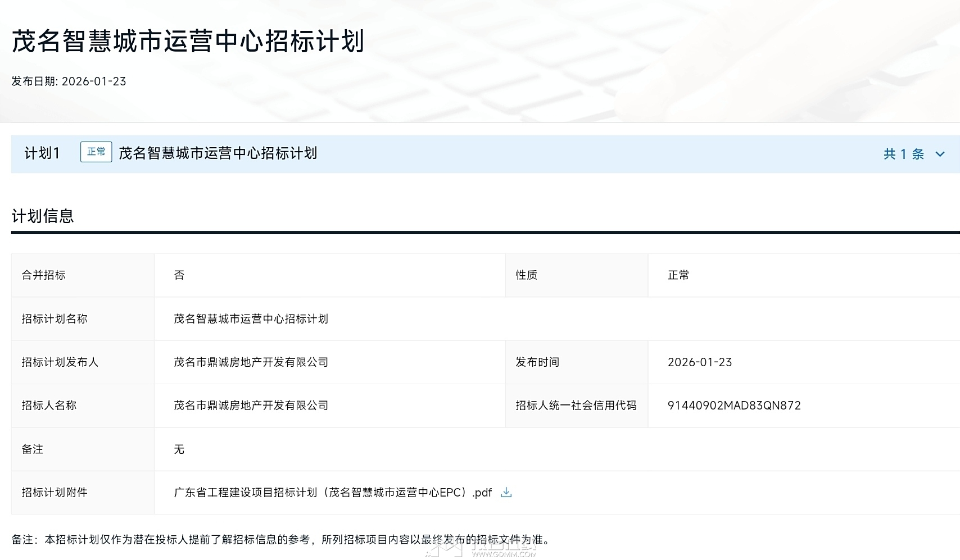Click the main page heading 茂名智慧城市运营中心招标计划

pos(188,42)
